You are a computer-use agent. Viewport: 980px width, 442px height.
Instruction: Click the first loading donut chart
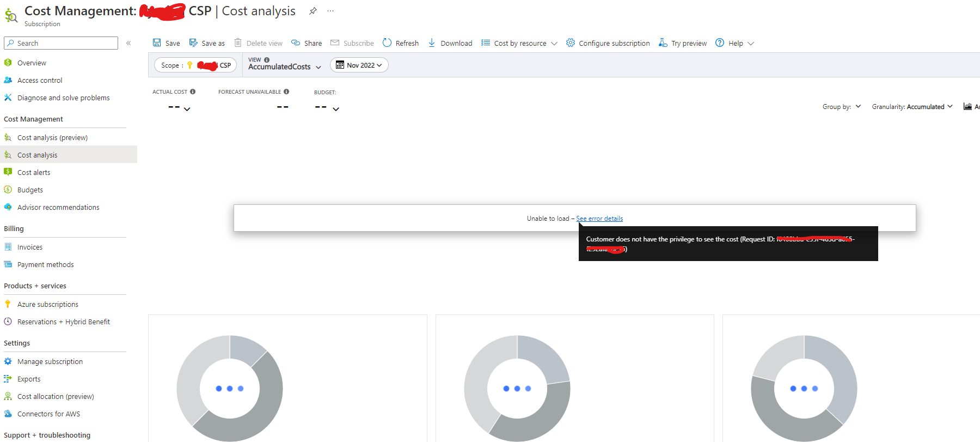point(230,388)
